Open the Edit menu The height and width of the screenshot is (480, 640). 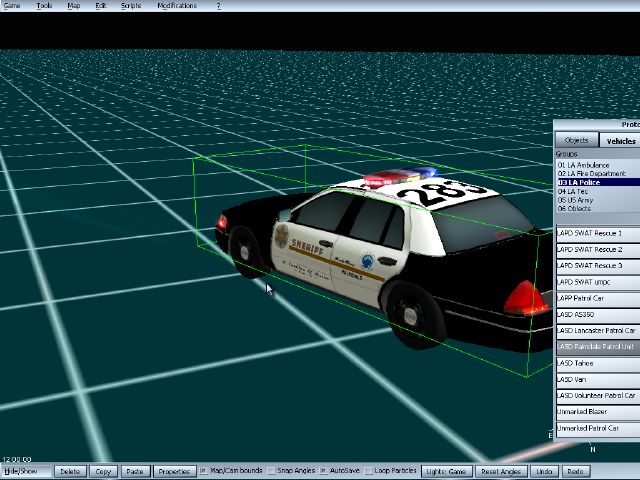pos(101,6)
